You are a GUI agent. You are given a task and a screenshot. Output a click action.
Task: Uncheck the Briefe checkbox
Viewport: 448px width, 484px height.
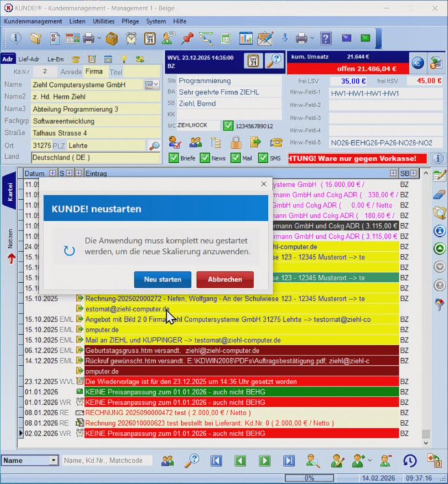[x=173, y=158]
